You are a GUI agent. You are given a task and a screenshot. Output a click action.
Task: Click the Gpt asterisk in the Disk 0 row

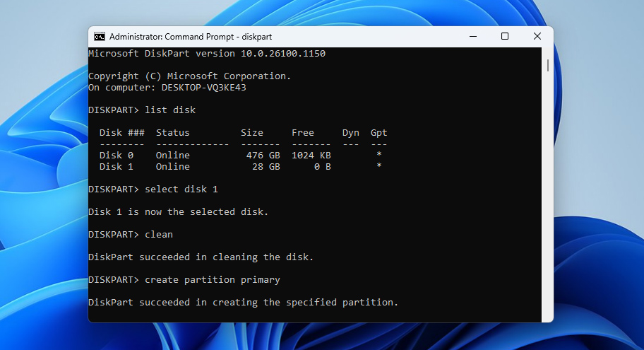[379, 154]
